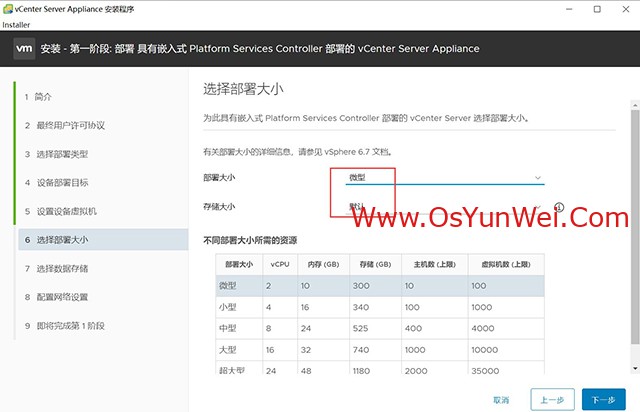Go to step 8 配置网络设置
Viewport: 640px width, 412px height.
(56, 297)
